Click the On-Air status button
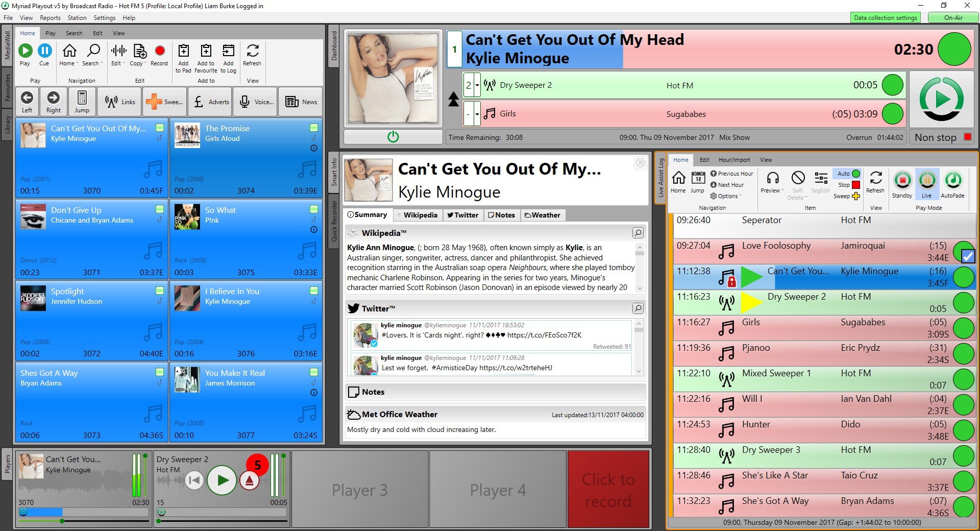 tap(953, 18)
